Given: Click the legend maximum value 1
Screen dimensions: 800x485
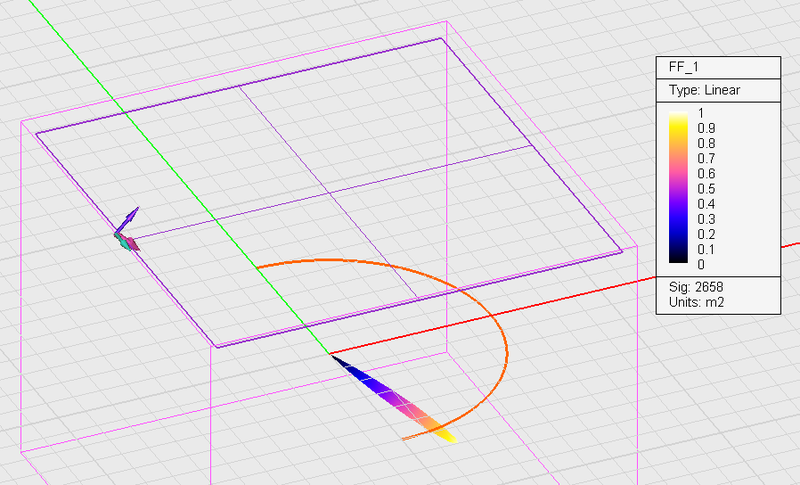Looking at the screenshot, I should [701, 113].
